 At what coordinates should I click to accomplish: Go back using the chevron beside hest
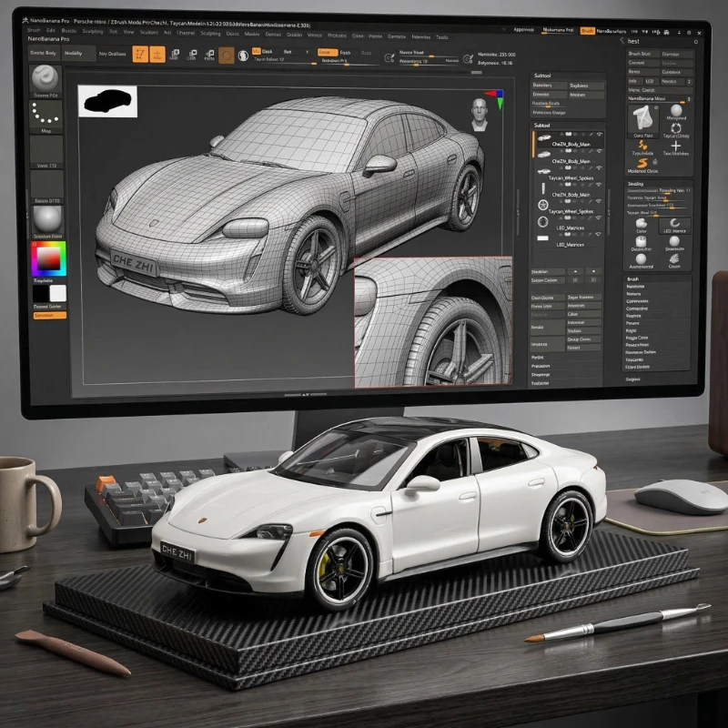622,41
